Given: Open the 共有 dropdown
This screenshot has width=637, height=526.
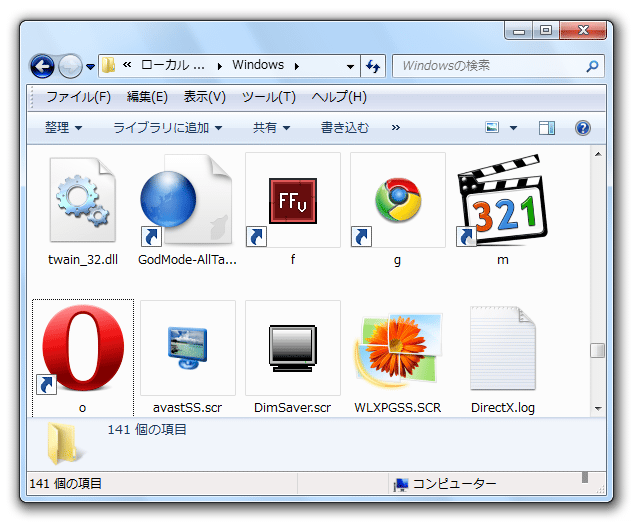Looking at the screenshot, I should pos(271,128).
